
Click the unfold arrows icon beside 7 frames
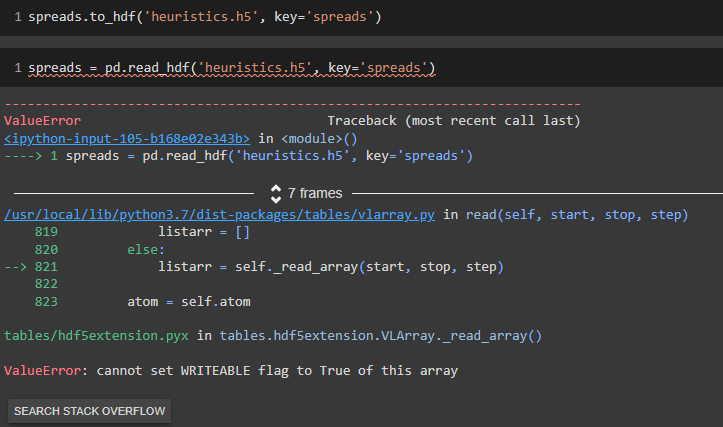pos(276,193)
